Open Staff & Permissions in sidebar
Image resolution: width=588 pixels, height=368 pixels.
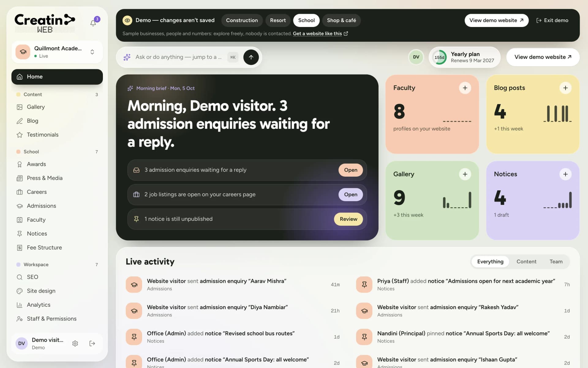[x=57, y=319]
